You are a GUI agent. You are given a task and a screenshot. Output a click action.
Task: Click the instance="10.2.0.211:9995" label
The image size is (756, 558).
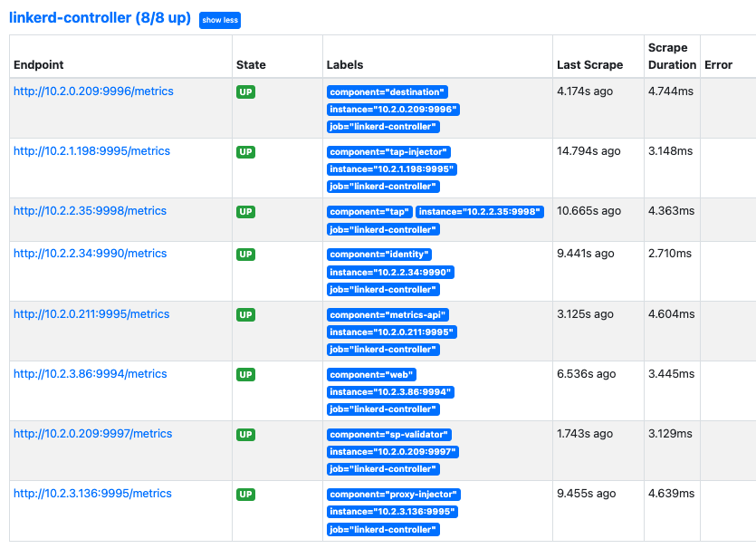[x=391, y=332]
